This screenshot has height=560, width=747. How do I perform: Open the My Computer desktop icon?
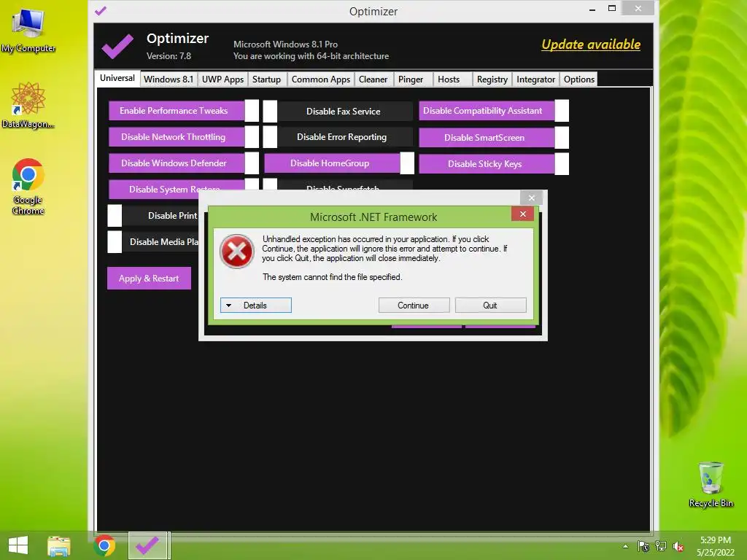click(x=28, y=29)
